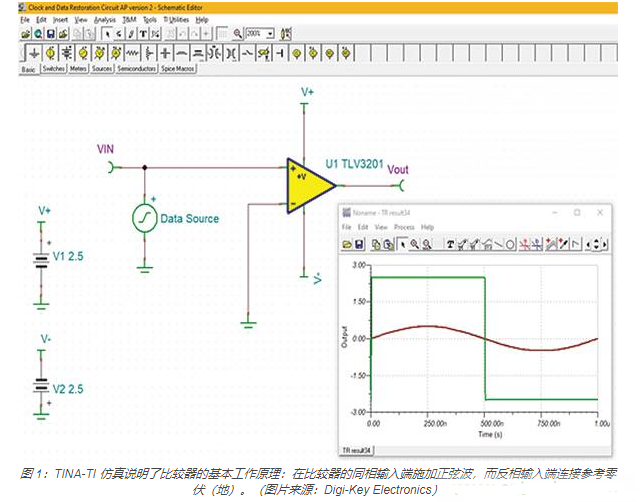Pick the transformer component icon

tap(213, 53)
